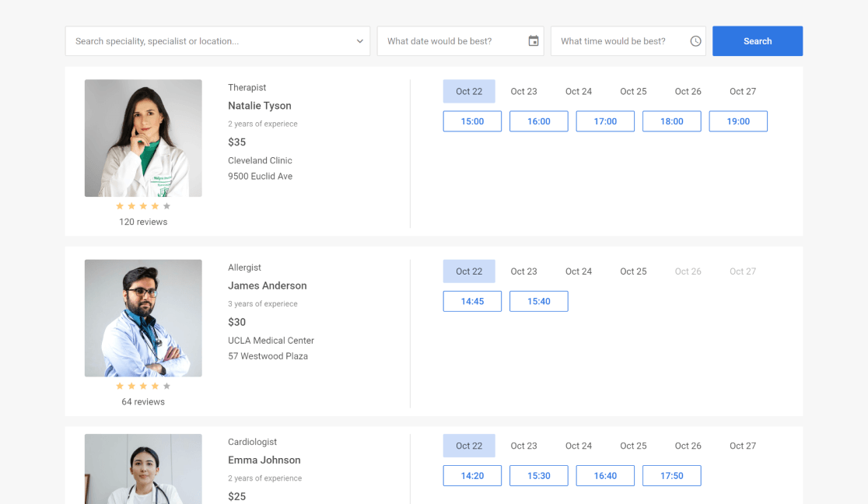
Task: Click the clock icon in the time field
Action: pyautogui.click(x=695, y=41)
